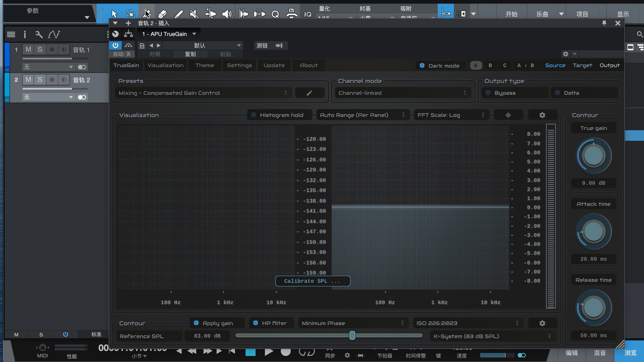Screen dimensions: 644x362
Task: Open track list hamburger icon
Action: (x=11, y=34)
